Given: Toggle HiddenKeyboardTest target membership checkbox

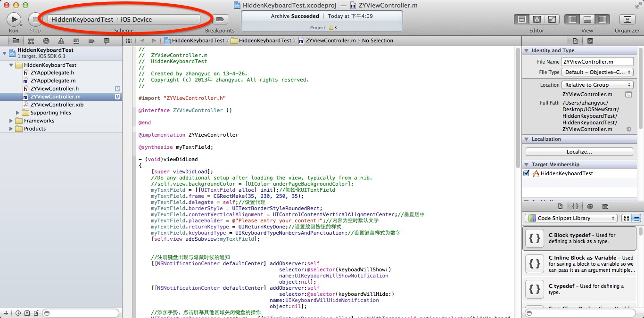Looking at the screenshot, I should pos(527,173).
